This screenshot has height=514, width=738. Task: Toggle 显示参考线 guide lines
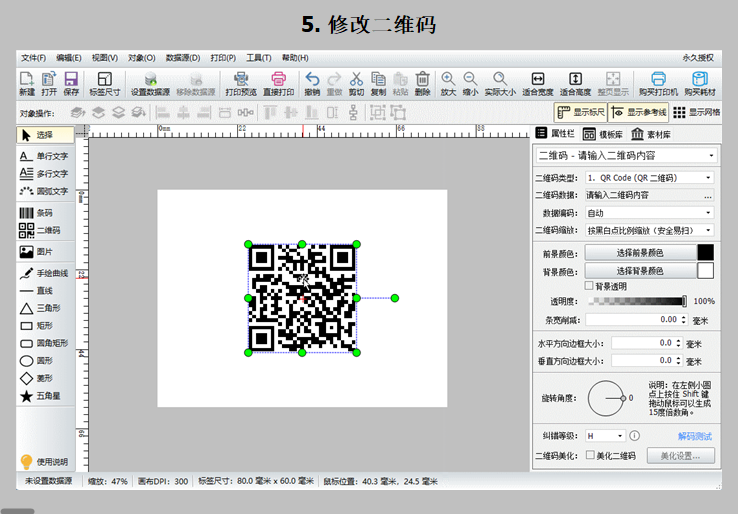click(638, 112)
